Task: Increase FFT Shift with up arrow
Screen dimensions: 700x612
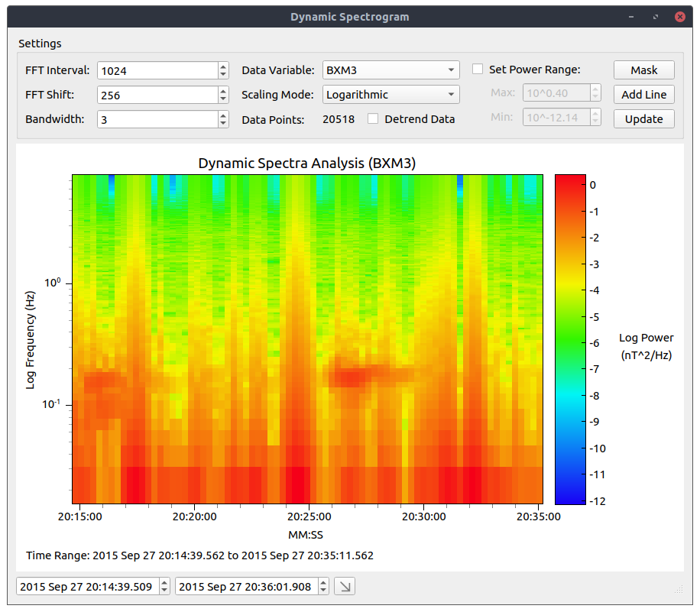Action: coord(223,91)
